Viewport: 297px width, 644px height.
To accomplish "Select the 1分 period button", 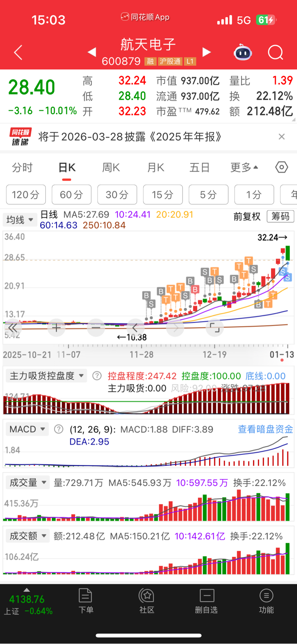I will click(254, 194).
